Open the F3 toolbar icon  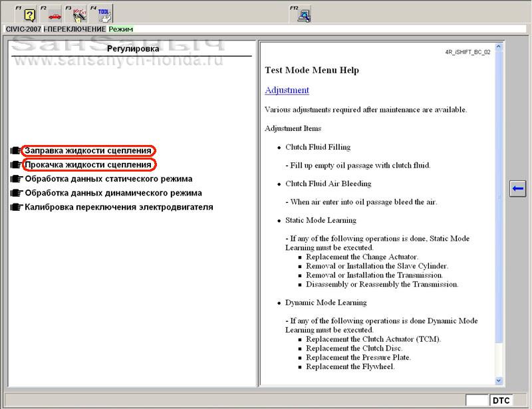point(76,14)
